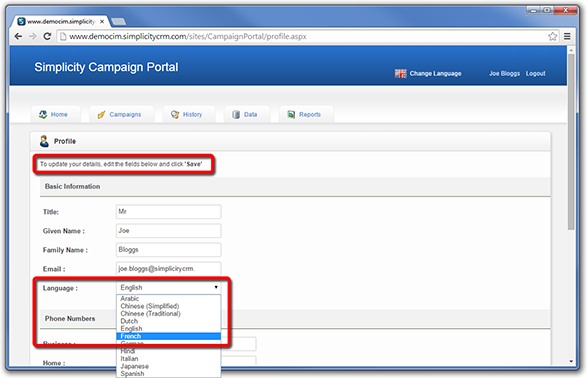Switch to the Home tab
Image resolution: width=587 pixels, height=378 pixels.
[x=55, y=114]
